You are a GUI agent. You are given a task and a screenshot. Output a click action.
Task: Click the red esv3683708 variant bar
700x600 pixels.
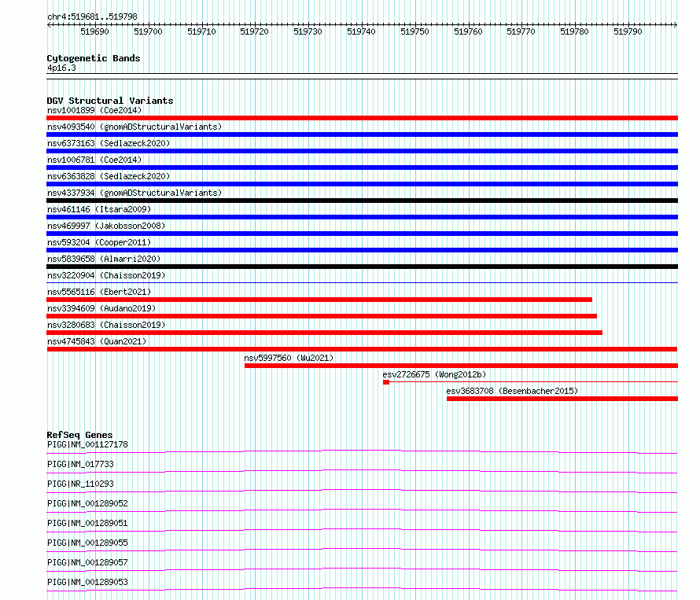pyautogui.click(x=562, y=399)
